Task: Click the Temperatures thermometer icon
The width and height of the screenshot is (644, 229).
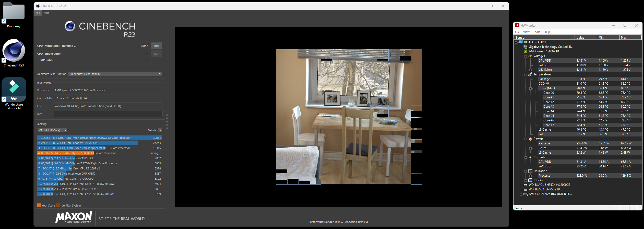Action: (x=530, y=74)
